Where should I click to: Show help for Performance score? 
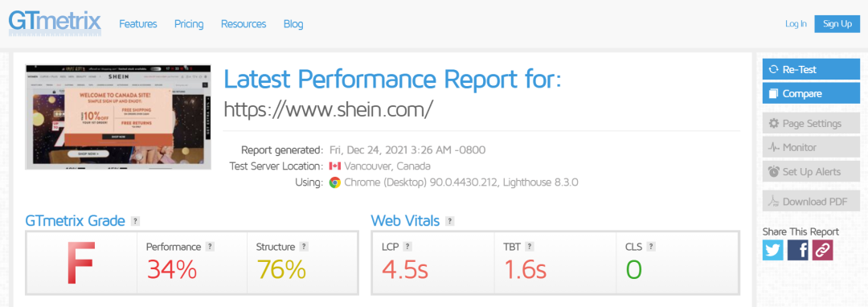(210, 247)
